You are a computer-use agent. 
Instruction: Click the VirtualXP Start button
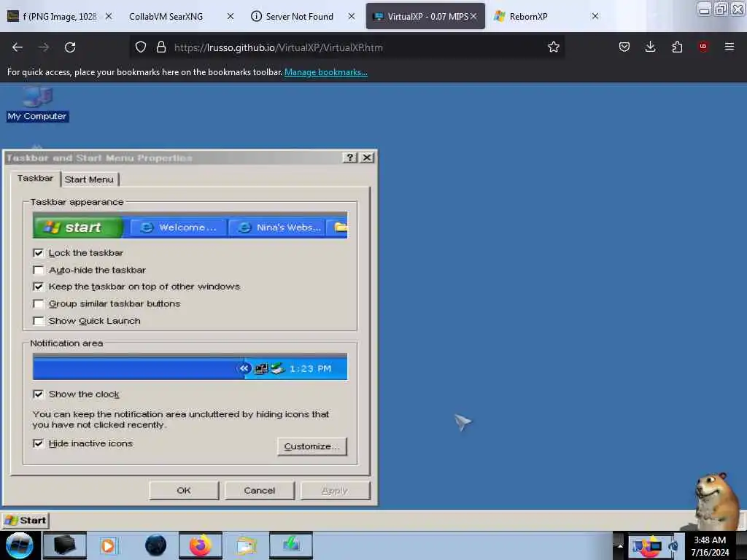pos(26,520)
